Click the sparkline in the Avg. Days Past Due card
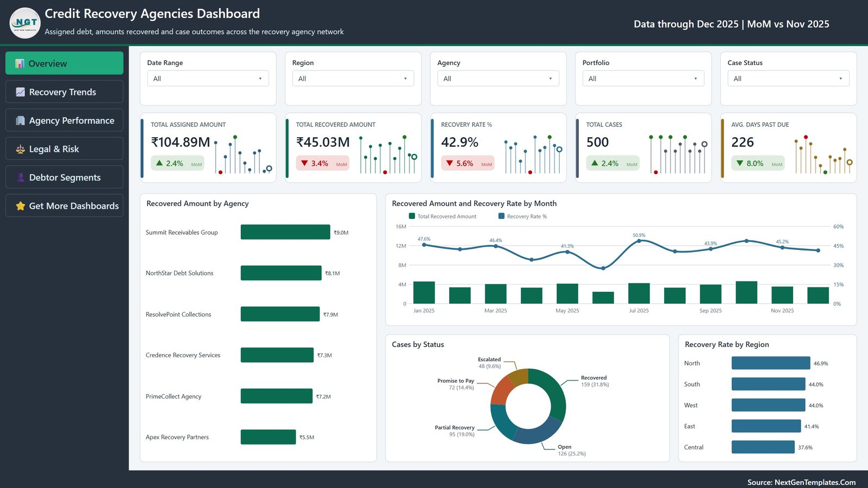Image resolution: width=868 pixels, height=488 pixels. 824,155
